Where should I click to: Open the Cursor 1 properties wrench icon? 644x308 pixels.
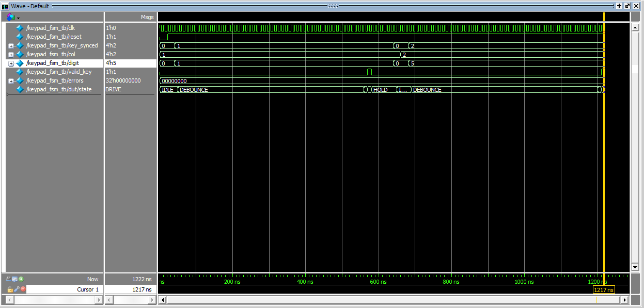[x=16, y=289]
